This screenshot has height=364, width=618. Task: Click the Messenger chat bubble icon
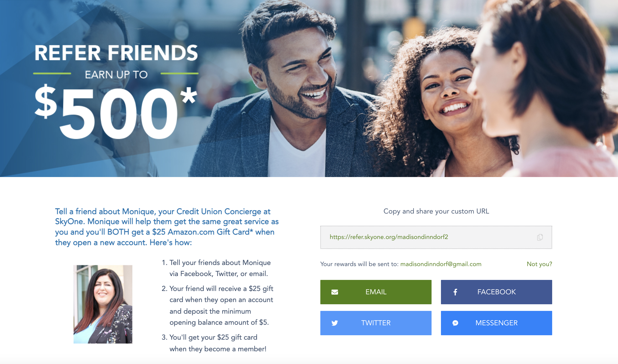point(455,323)
